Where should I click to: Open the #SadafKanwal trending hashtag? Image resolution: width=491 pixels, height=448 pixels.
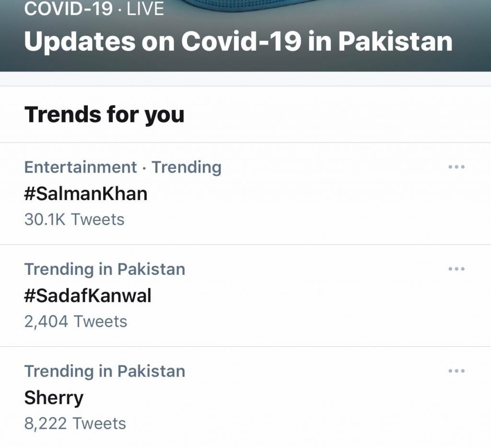(x=88, y=295)
